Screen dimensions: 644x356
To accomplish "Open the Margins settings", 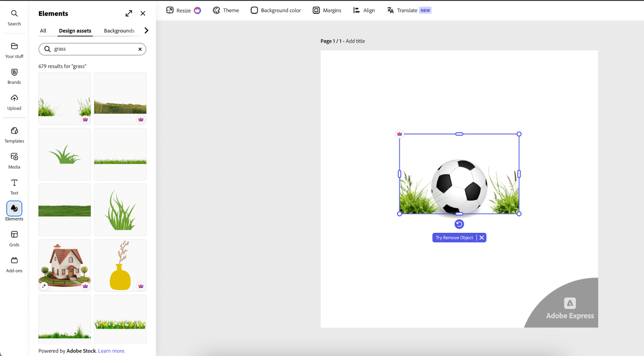I will click(x=327, y=10).
